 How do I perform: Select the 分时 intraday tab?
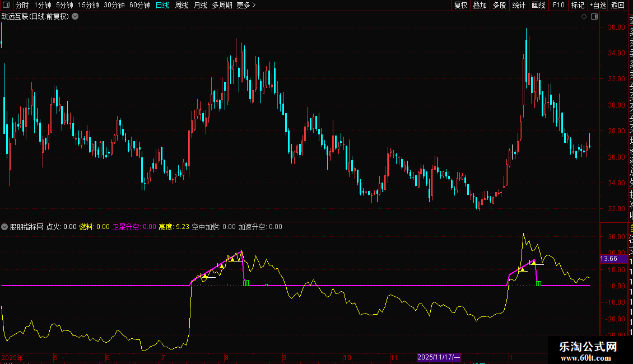(22, 5)
